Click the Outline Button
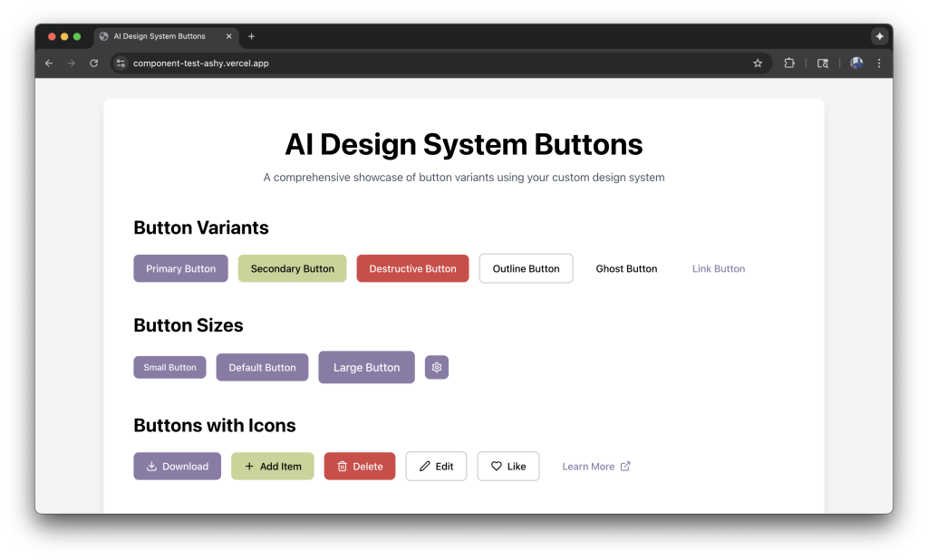Screen dimensions: 928x560 (x=526, y=268)
